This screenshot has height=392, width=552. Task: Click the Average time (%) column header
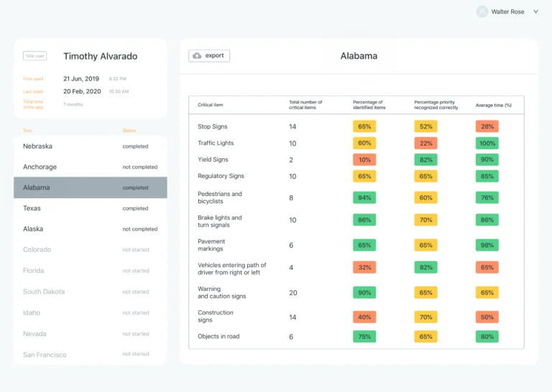[493, 106]
